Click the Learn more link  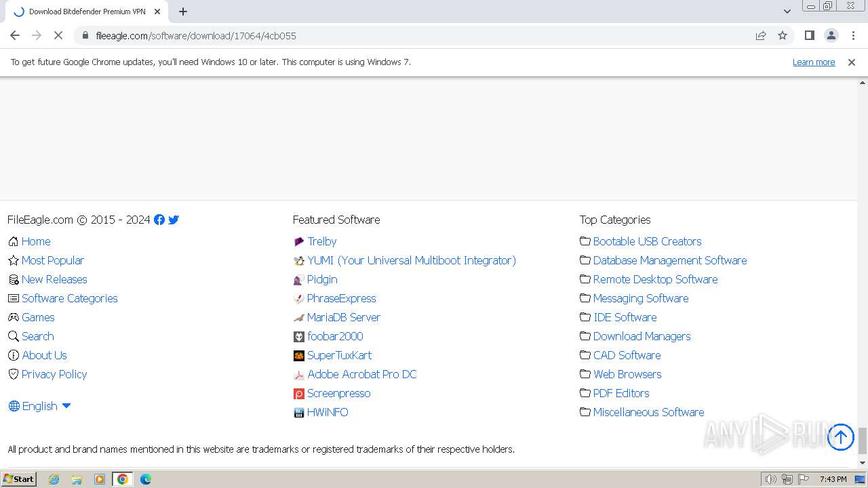coord(814,62)
